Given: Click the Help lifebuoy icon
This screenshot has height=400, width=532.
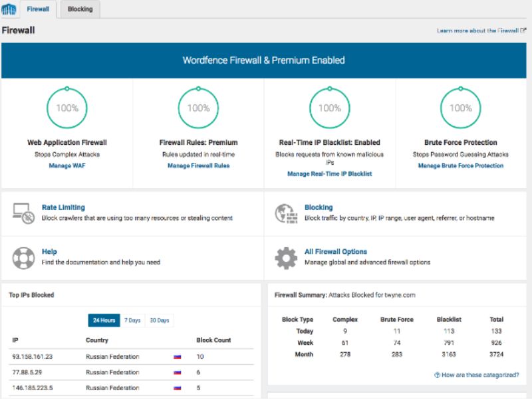Looking at the screenshot, I should pyautogui.click(x=23, y=257).
